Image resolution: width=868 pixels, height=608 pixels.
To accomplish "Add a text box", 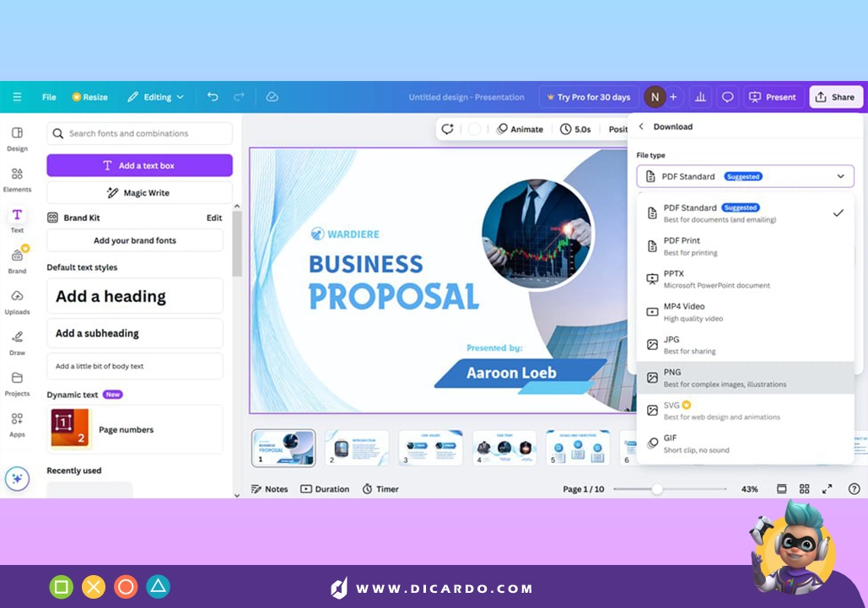I will coord(139,165).
